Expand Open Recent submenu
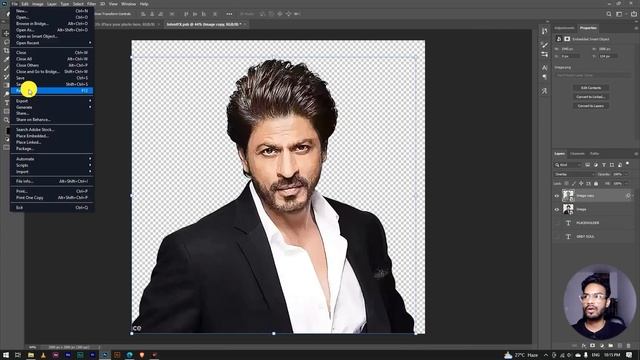The height and width of the screenshot is (360, 640). point(52,43)
